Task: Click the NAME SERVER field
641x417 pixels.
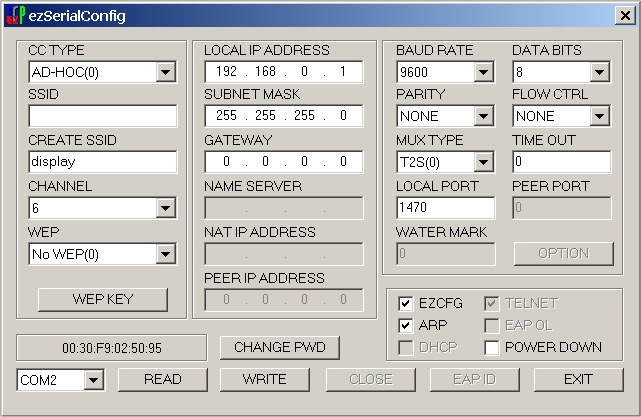Action: 284,208
